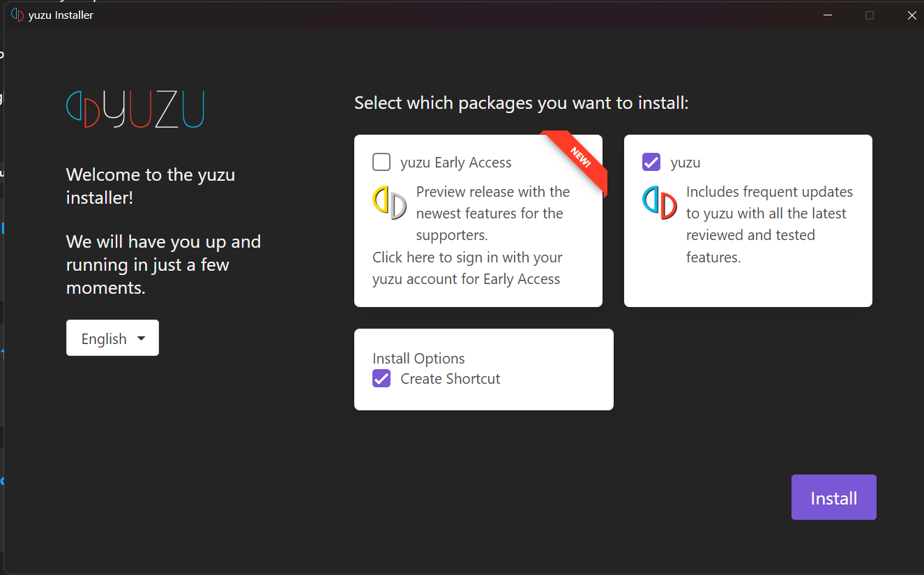Click here to sign in for Early Access
Screen dimensions: 924x575
pos(467,268)
